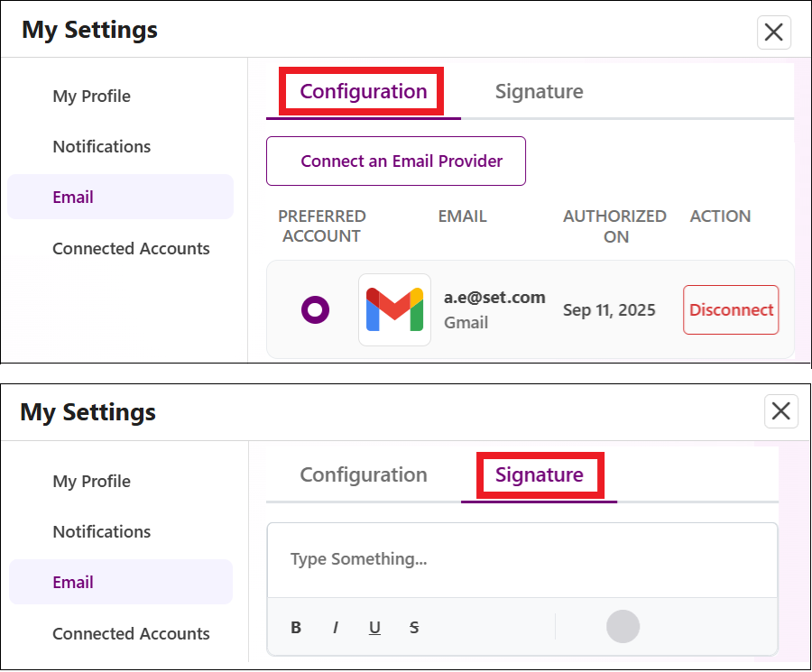Click Connect an Email Provider
The height and width of the screenshot is (672, 812).
[x=395, y=161]
